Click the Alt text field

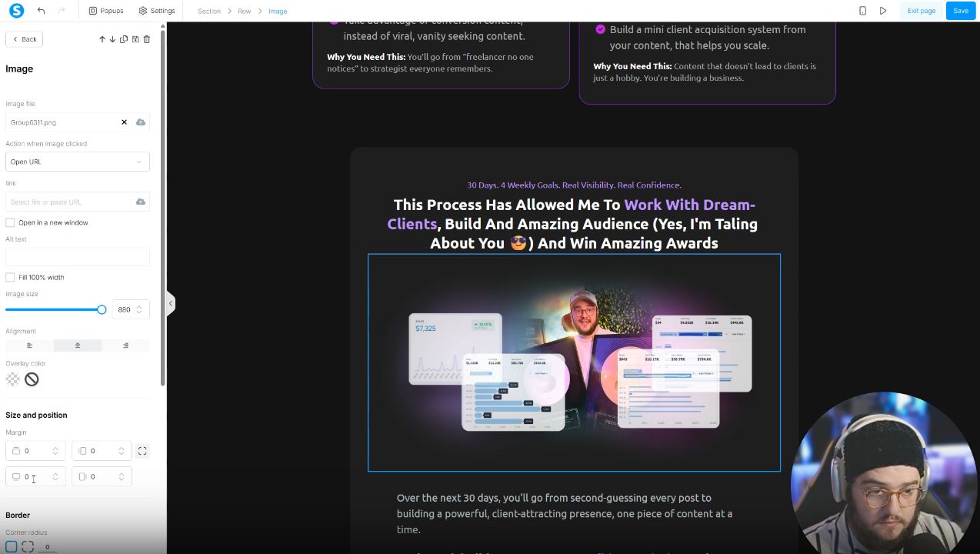point(77,256)
